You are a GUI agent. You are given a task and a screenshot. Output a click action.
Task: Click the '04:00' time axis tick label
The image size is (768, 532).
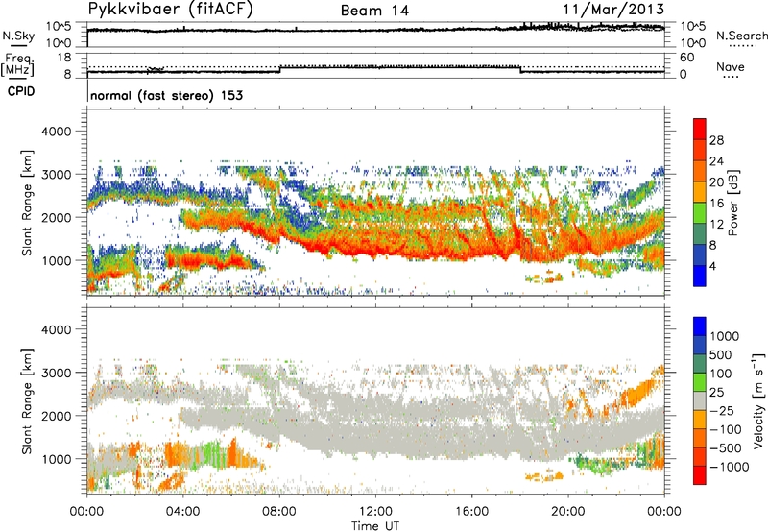(183, 512)
